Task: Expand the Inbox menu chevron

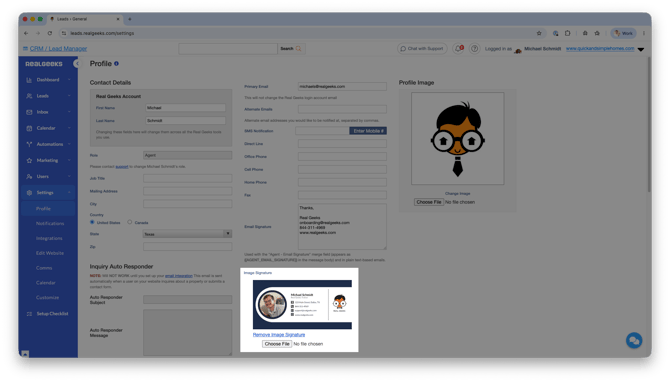Action: coord(69,112)
